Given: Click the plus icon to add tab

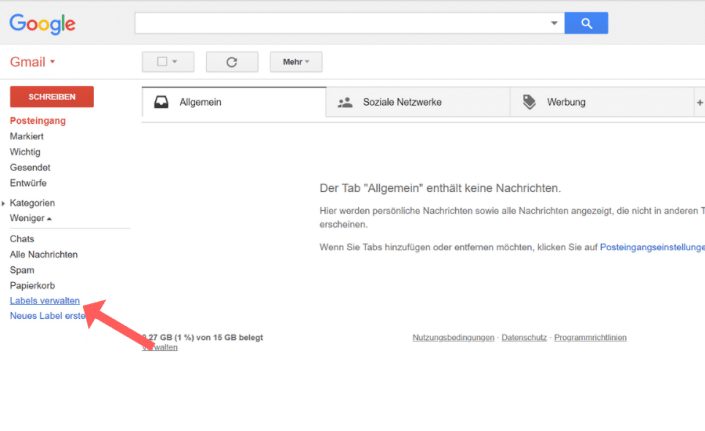Looking at the screenshot, I should [699, 102].
